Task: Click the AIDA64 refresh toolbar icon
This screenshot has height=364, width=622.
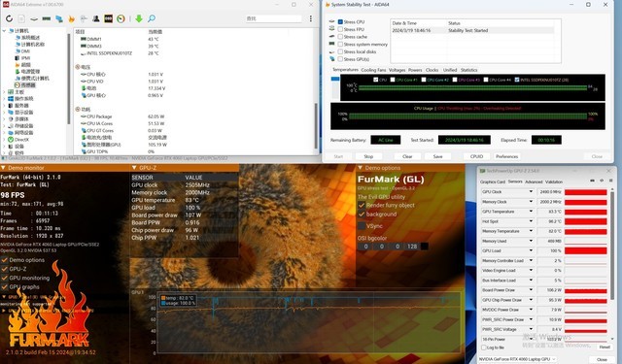Action: pyautogui.click(x=9, y=18)
